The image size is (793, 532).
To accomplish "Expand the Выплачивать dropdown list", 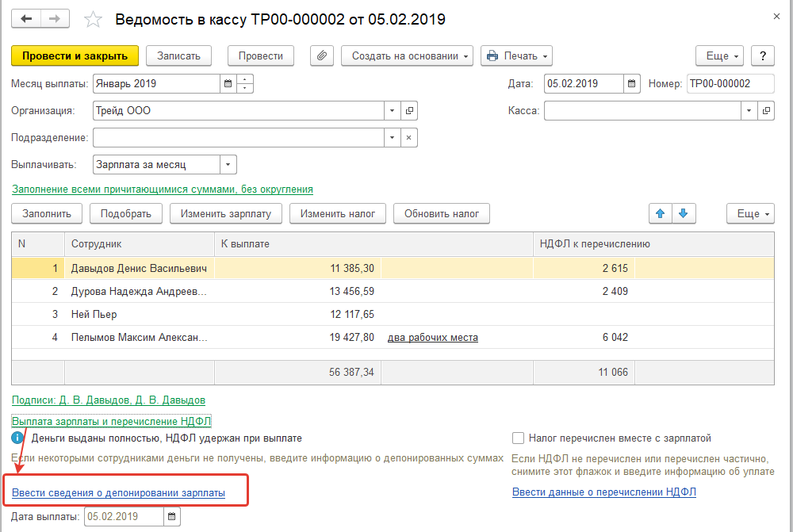I will (228, 164).
